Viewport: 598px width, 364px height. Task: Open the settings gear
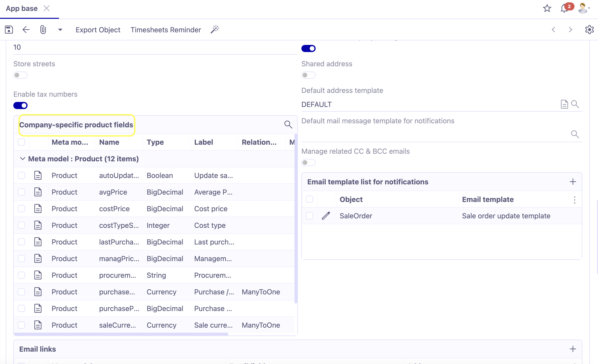pos(589,29)
